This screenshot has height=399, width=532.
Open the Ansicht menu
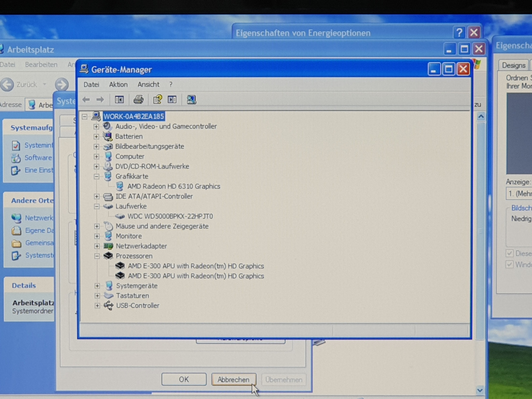click(x=148, y=84)
